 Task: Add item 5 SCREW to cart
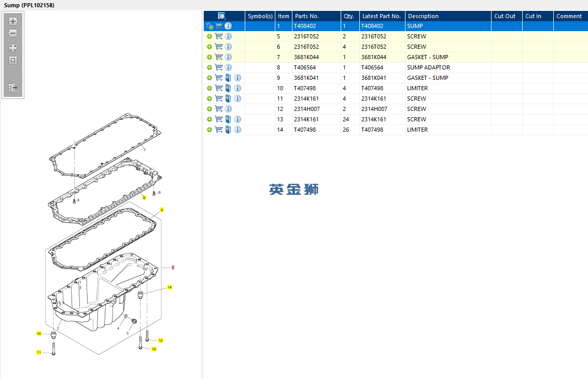coord(219,36)
